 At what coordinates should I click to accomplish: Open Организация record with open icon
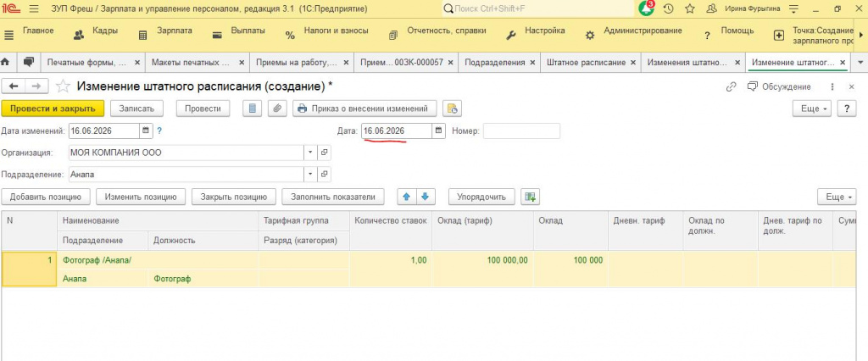[325, 153]
